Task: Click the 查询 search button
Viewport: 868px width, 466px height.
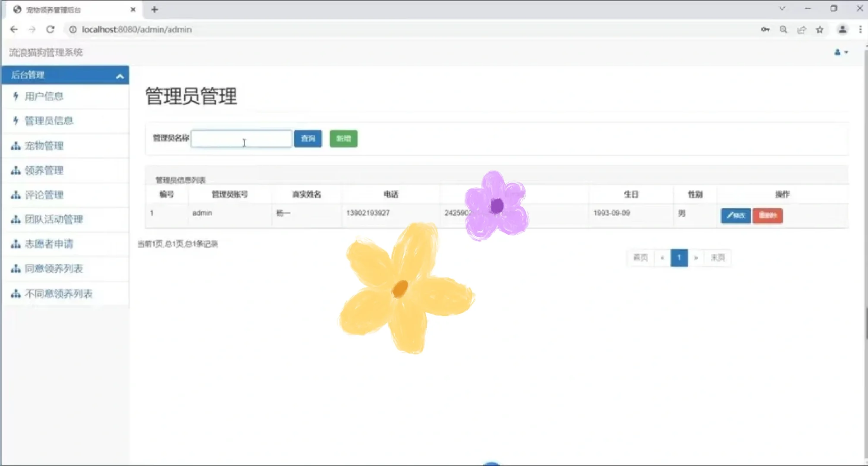Action: (x=308, y=139)
